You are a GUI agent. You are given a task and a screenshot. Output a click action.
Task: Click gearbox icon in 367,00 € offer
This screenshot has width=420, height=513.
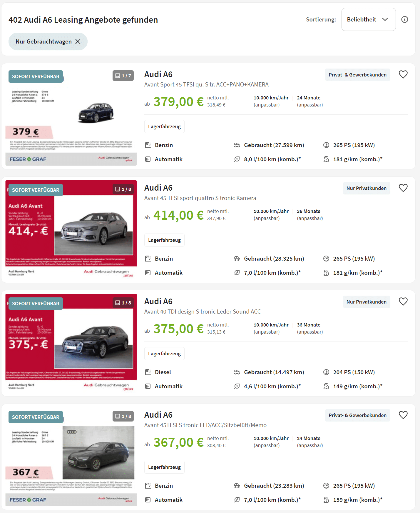pos(148,500)
